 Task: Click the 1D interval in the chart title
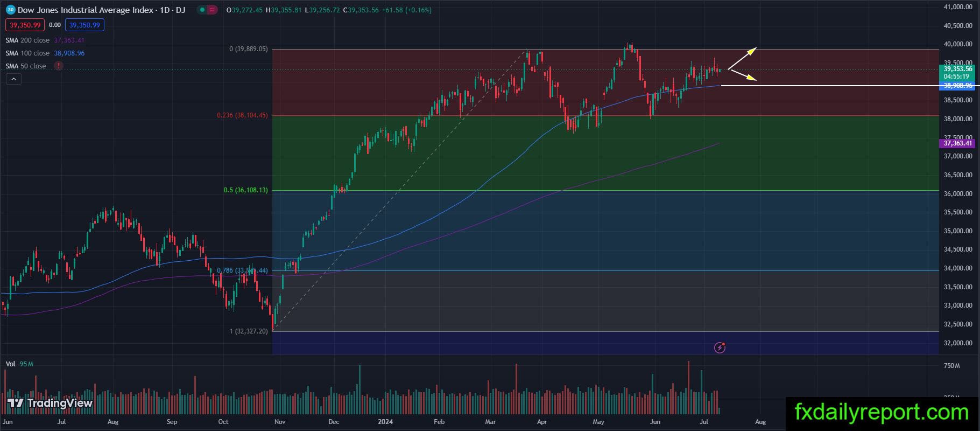click(165, 10)
